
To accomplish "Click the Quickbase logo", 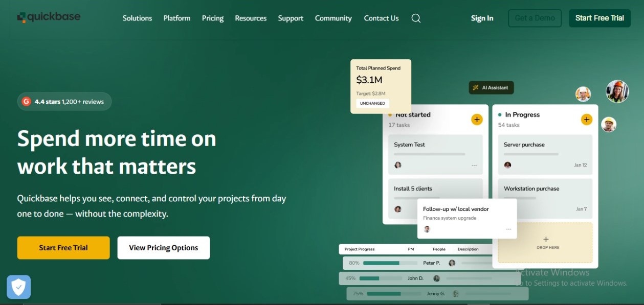I will point(49,17).
